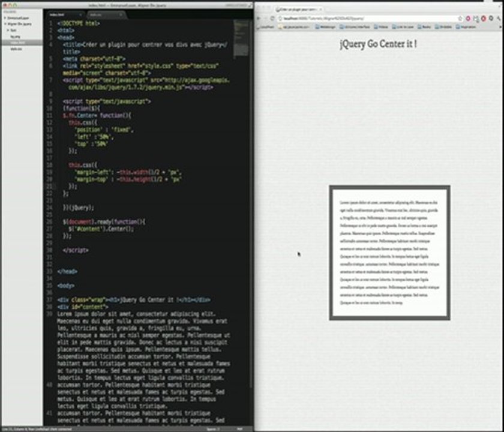Open the localhost bookmark
Screen dimensions: 504x432
click(266, 27)
